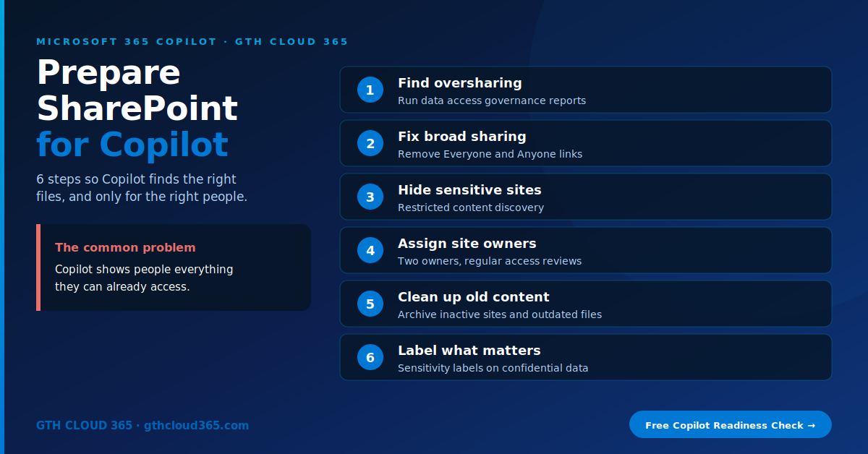Click the step 5 number circle

[x=370, y=304]
